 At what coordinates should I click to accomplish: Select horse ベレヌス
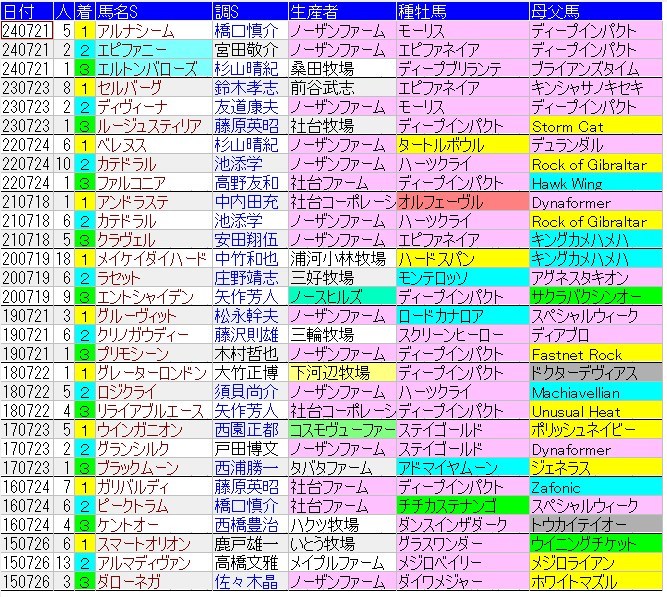point(154,145)
